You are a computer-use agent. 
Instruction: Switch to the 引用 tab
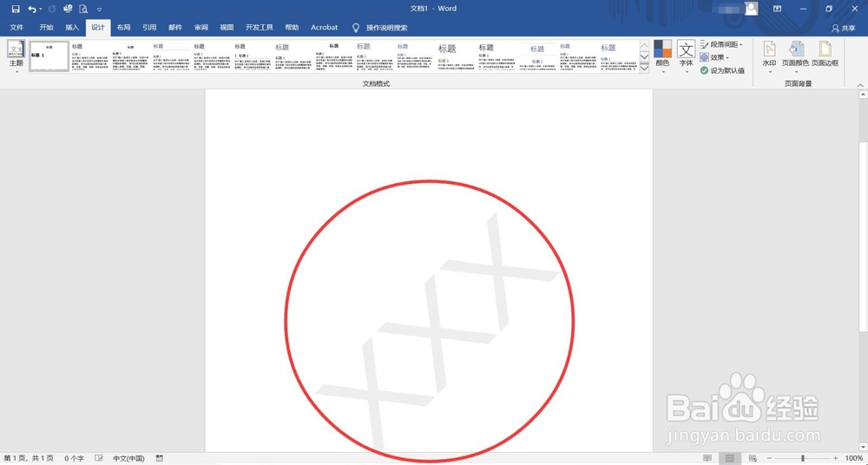(149, 27)
